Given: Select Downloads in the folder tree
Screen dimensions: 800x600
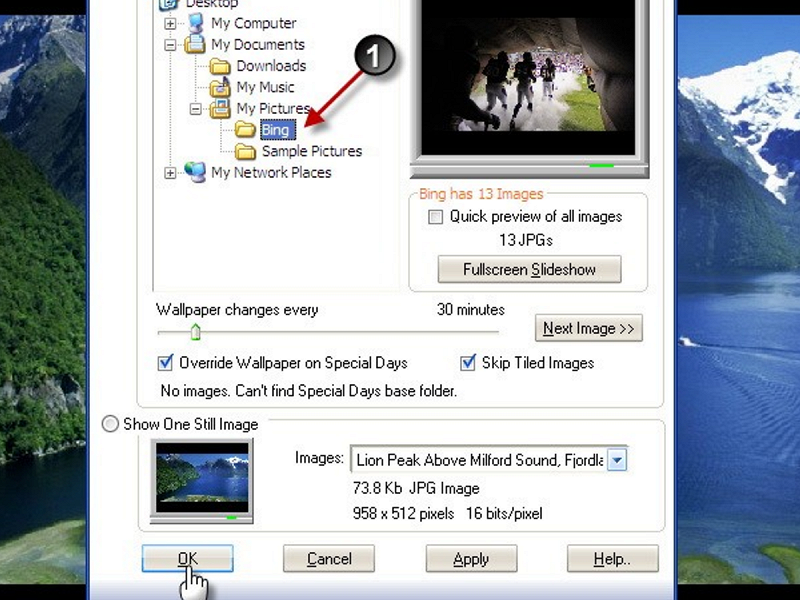Looking at the screenshot, I should pyautogui.click(x=271, y=66).
